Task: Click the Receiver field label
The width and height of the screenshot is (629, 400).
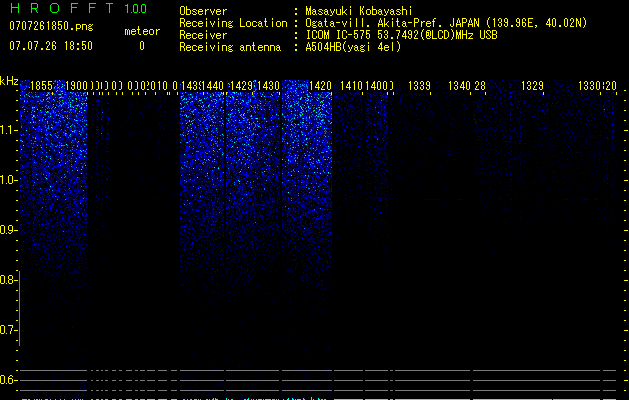Action: pyautogui.click(x=203, y=35)
